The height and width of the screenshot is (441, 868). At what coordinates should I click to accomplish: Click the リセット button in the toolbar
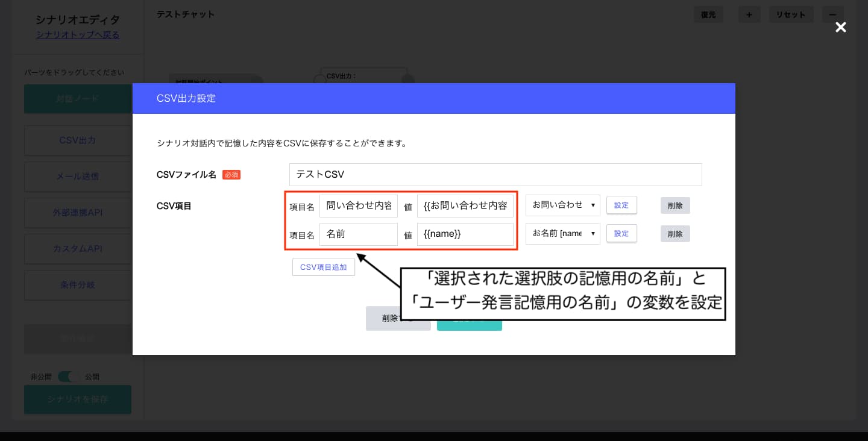point(791,15)
